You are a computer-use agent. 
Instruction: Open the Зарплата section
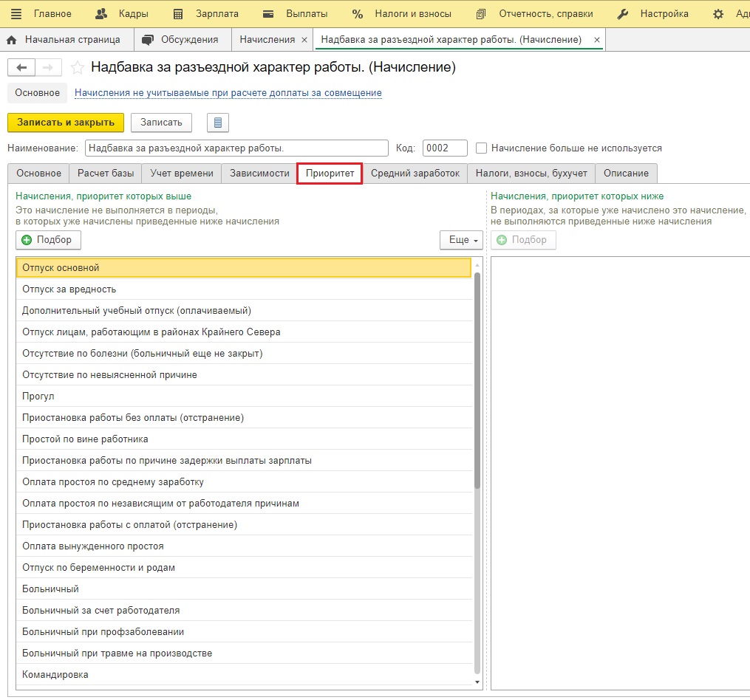[205, 14]
